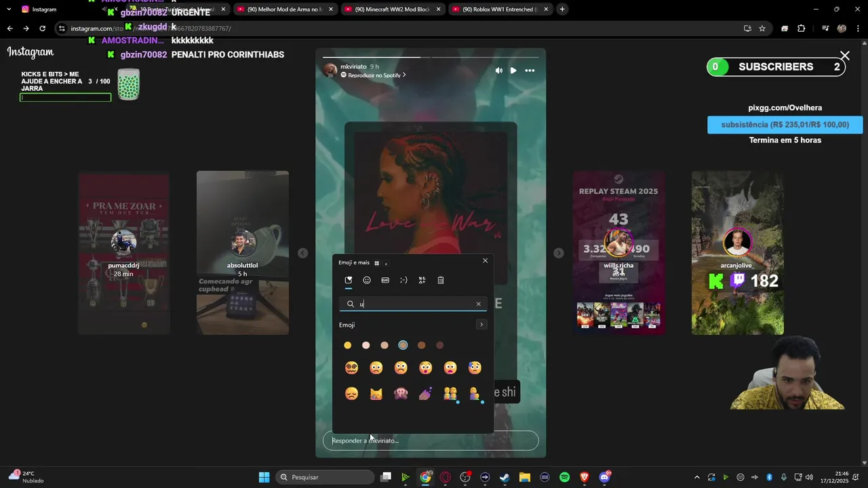
Task: Select the medium-light skin tone
Action: [384, 345]
